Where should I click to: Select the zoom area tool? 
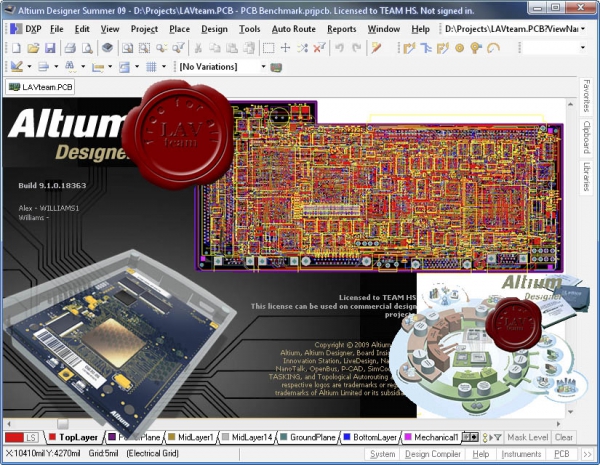coord(144,48)
